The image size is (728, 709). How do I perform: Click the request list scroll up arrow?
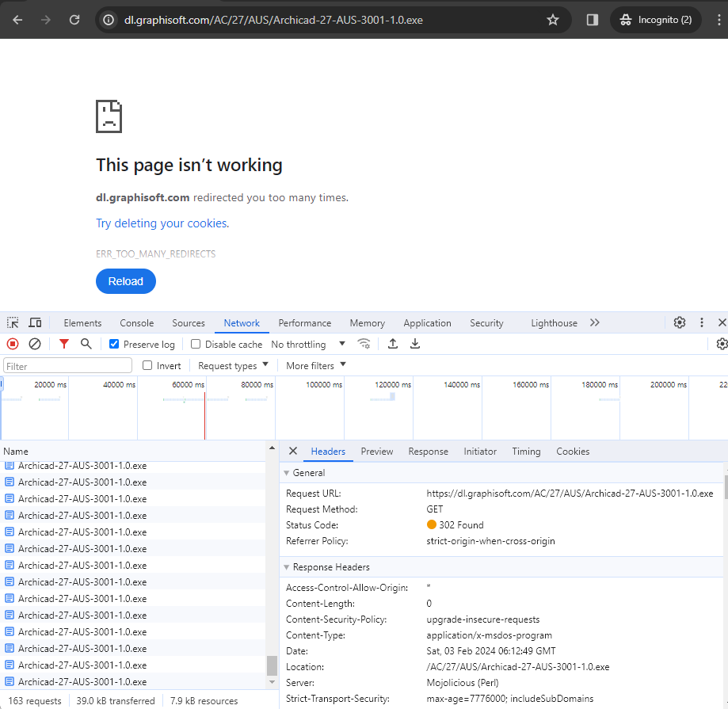point(272,448)
